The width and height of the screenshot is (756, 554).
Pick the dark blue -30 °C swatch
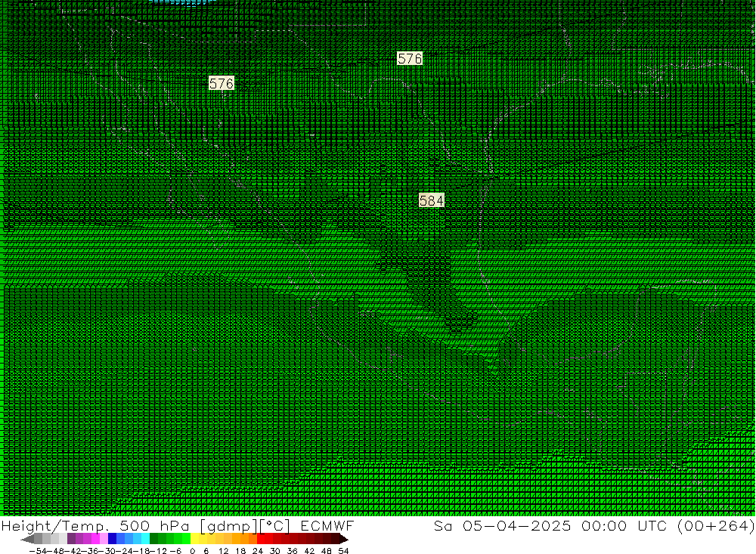112,539
